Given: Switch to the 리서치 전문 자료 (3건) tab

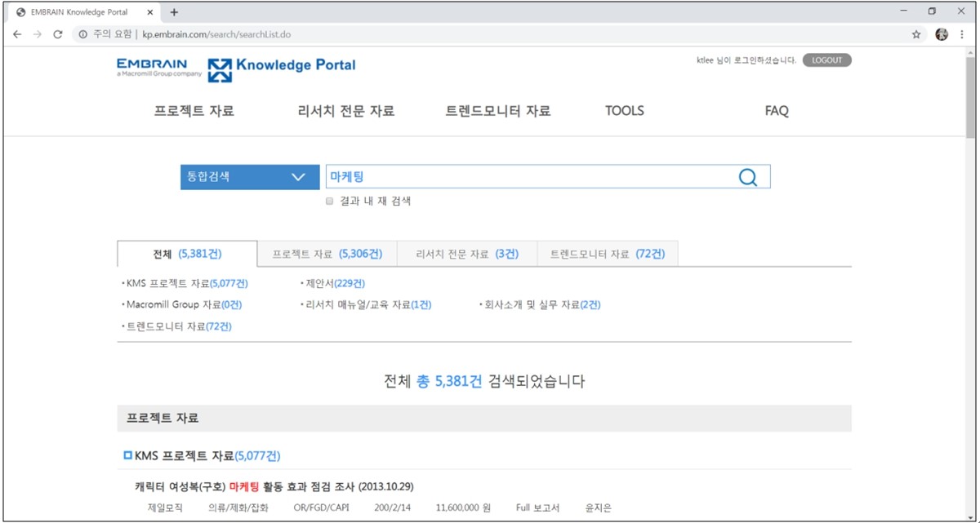Looking at the screenshot, I should click(465, 254).
